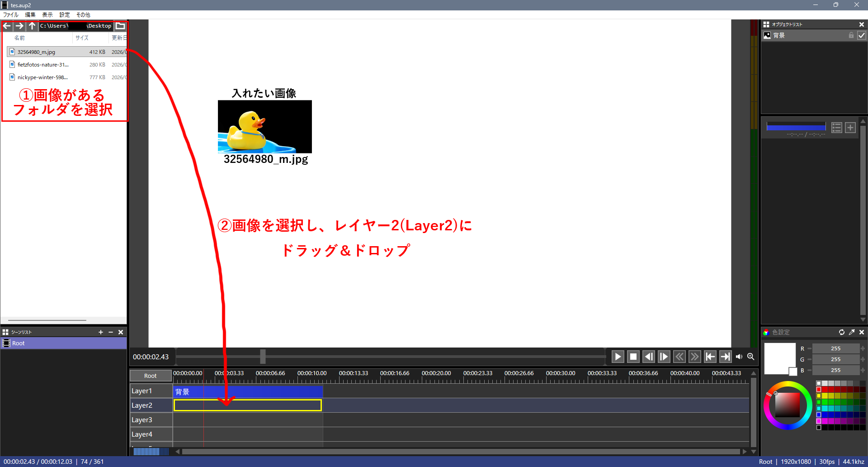
Task: Toggle the 背景 object visibility checkbox
Action: (862, 35)
